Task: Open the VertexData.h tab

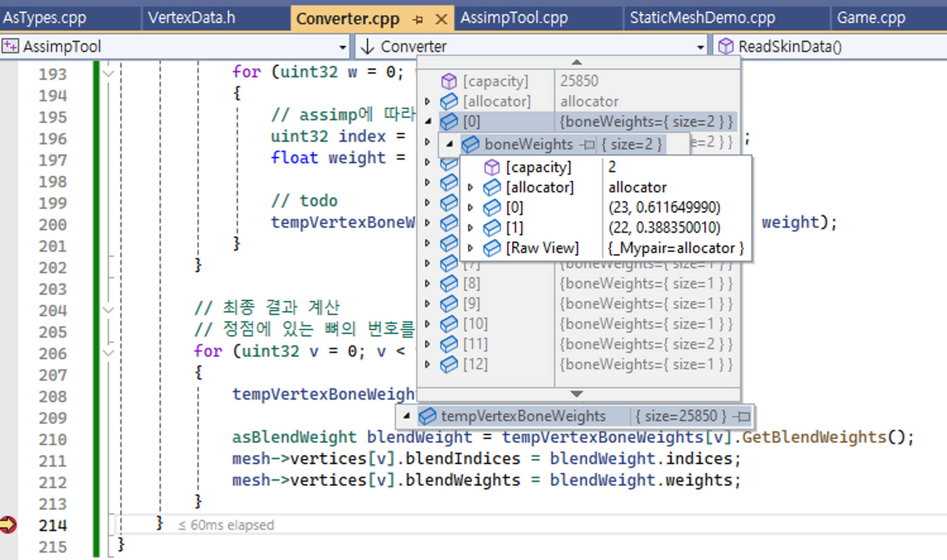Action: click(191, 18)
